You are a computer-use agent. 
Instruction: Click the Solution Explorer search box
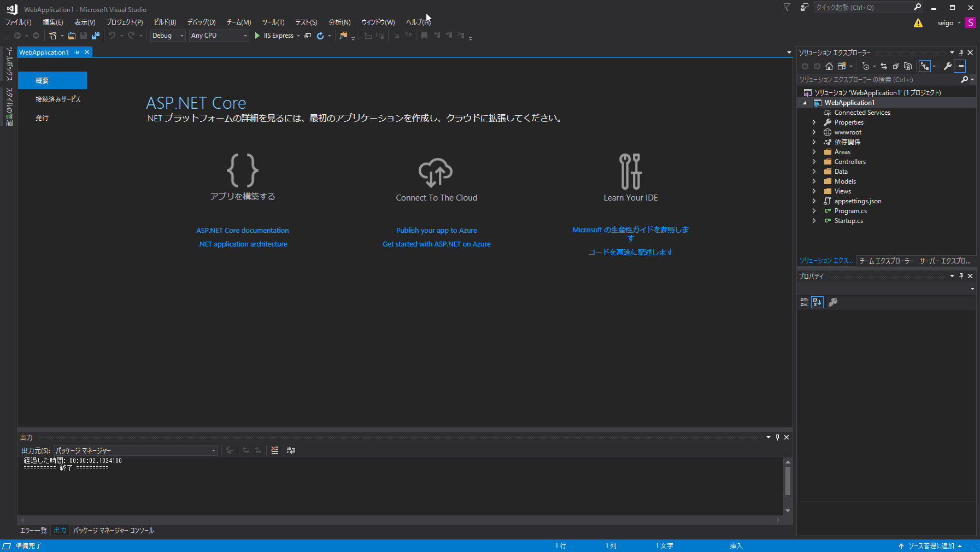click(875, 79)
